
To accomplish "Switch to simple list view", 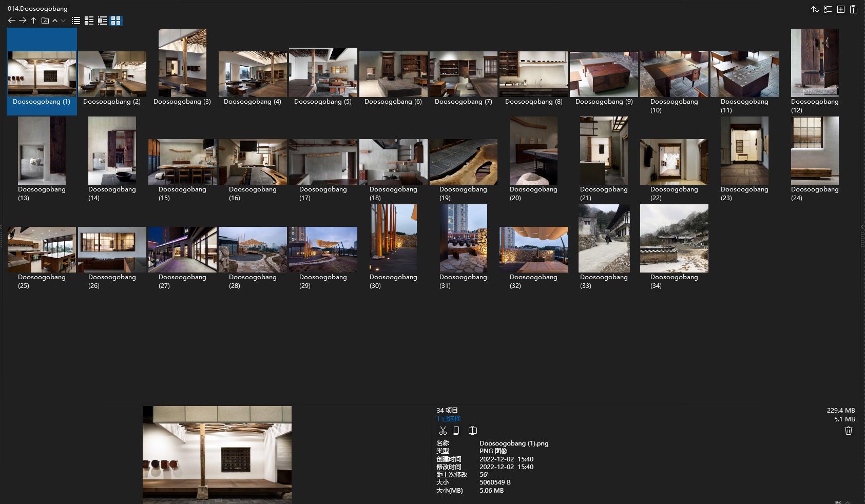I will point(76,21).
